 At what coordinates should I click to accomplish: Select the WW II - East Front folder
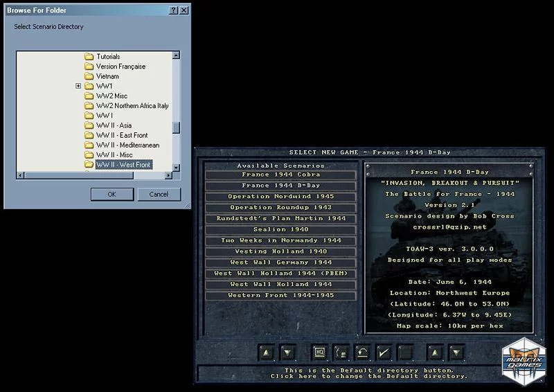122,135
